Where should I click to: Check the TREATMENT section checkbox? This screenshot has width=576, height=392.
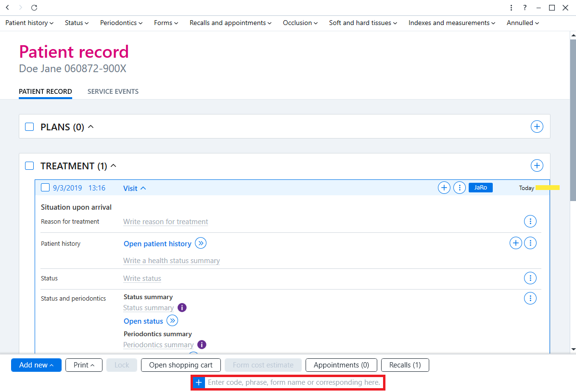click(x=29, y=165)
